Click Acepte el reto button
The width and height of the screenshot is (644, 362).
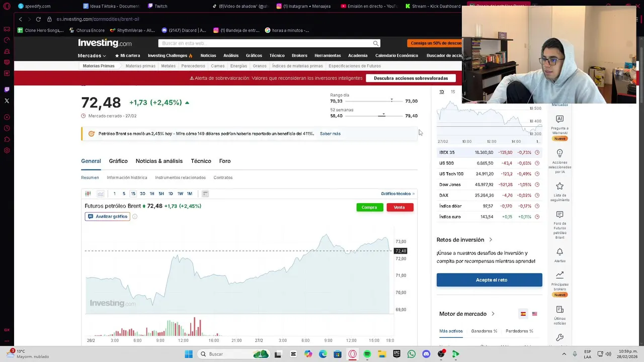[x=490, y=280]
